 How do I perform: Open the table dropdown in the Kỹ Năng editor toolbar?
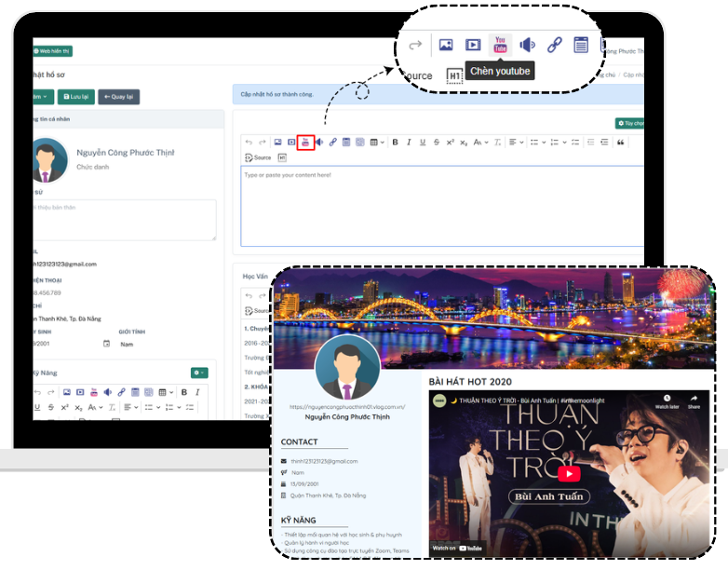pos(166,392)
